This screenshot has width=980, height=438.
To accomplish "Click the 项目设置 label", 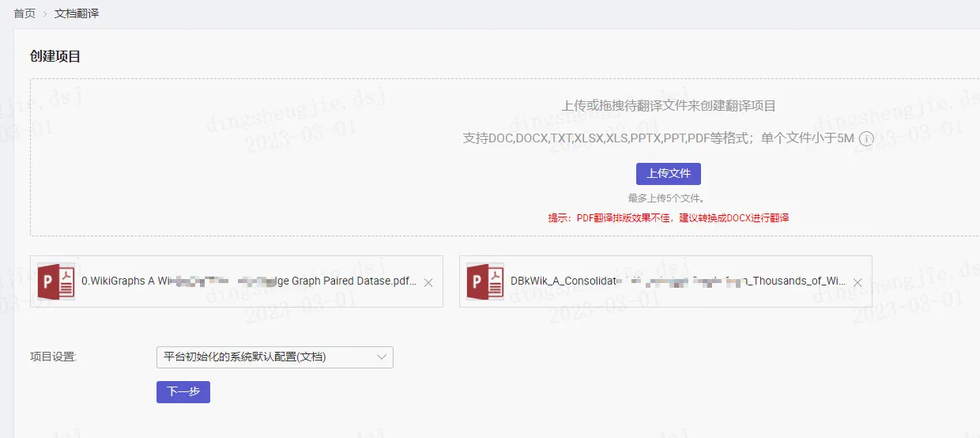I will pos(54,357).
